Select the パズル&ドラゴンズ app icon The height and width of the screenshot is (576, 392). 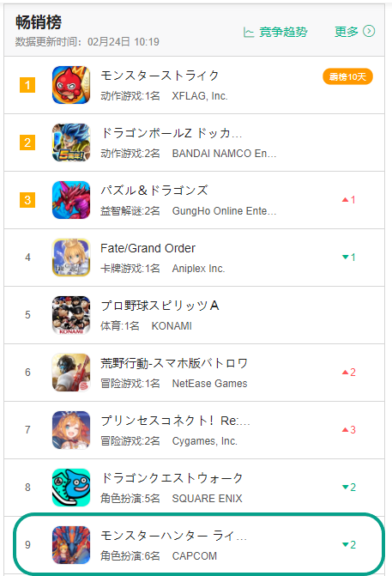pos(71,200)
